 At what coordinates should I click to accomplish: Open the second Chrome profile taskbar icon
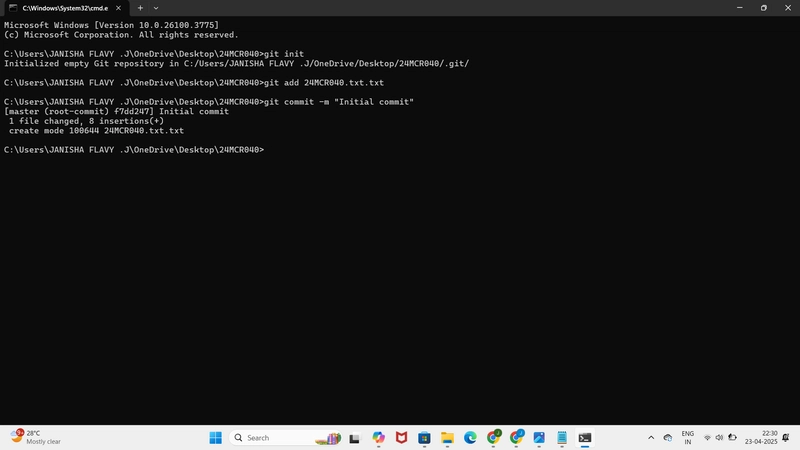pos(516,437)
